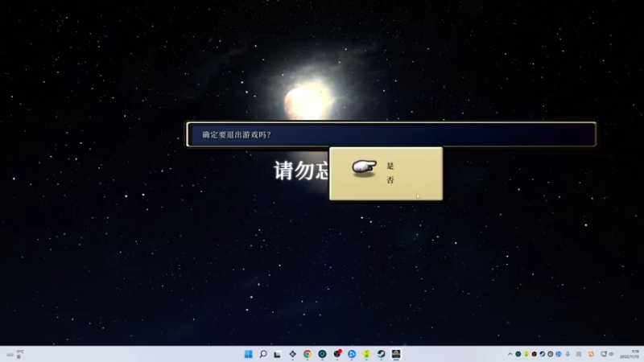The width and height of the screenshot is (644, 362).
Task: Open the taskbar app with red notification badge
Action: click(337, 354)
